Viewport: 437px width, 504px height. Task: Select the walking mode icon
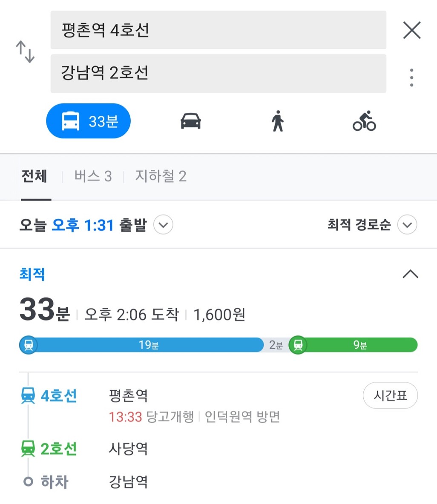pos(278,121)
